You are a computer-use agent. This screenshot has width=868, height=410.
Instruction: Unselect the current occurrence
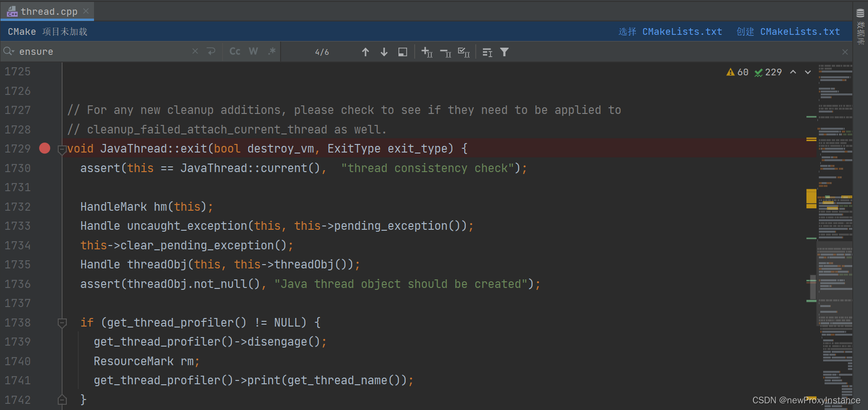coord(446,52)
